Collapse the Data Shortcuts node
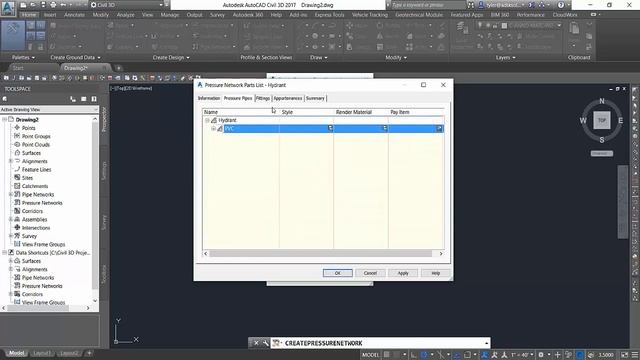This screenshot has width=640, height=360. (x=4, y=253)
